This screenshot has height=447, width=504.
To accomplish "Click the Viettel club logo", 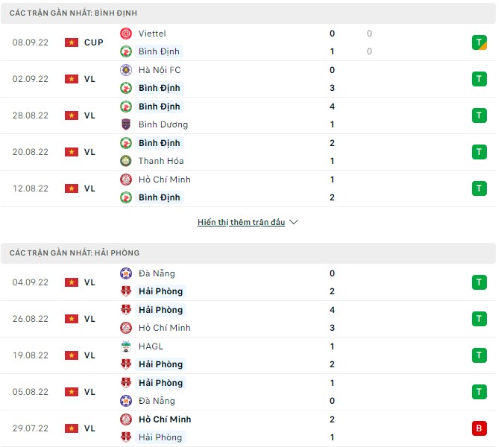I will pos(126,34).
